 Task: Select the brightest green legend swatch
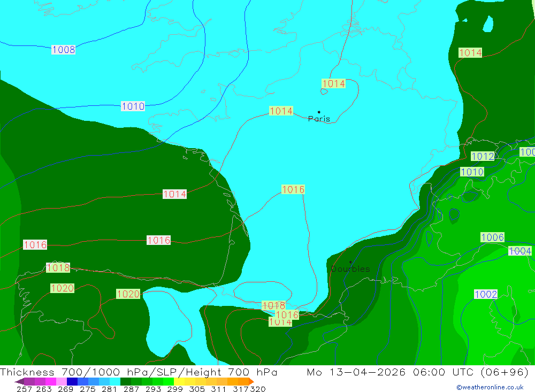169,381
